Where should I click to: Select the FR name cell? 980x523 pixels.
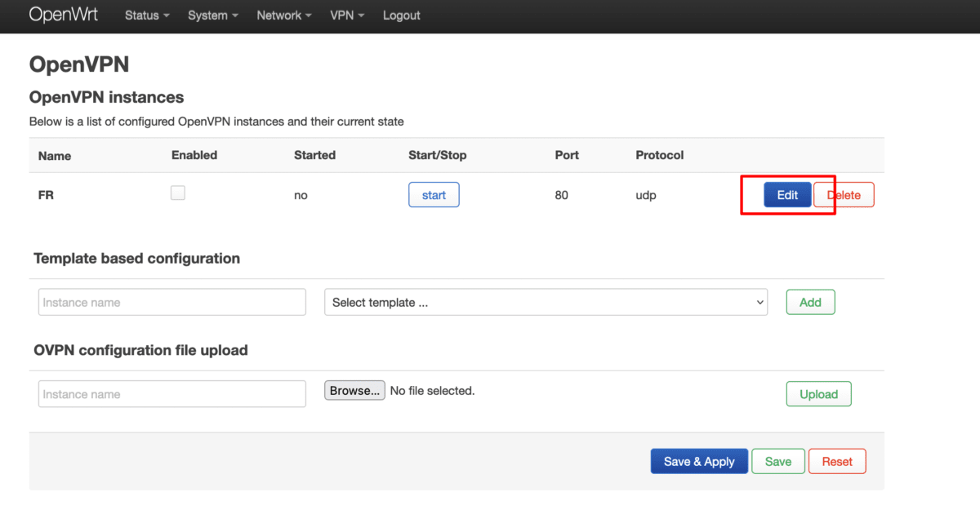pos(47,196)
